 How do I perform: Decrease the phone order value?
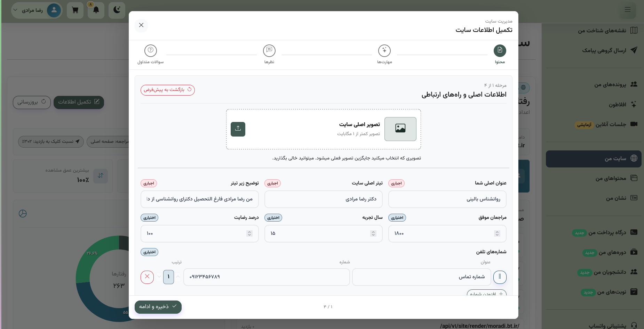point(159,277)
